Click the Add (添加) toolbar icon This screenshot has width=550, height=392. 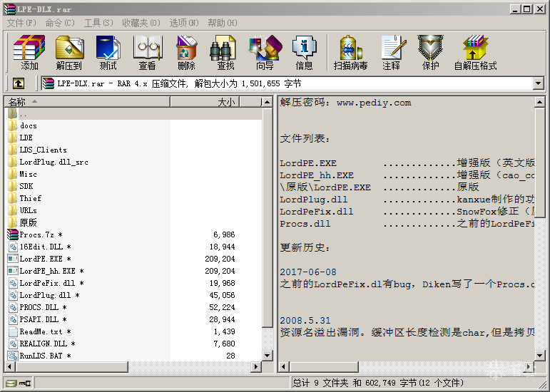point(29,47)
